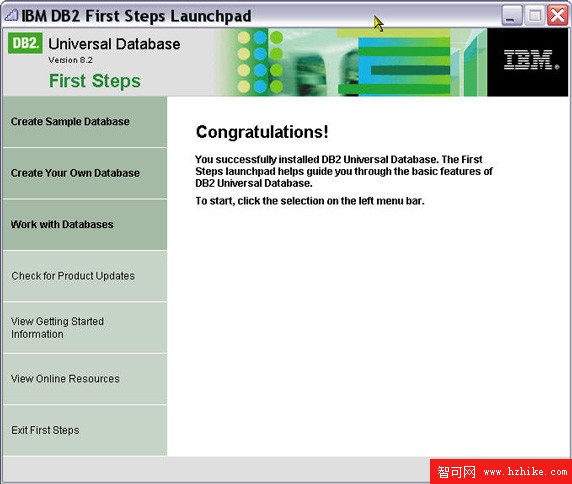The height and width of the screenshot is (484, 572).
Task: Click the 'Universal Database' banner text
Action: [114, 44]
